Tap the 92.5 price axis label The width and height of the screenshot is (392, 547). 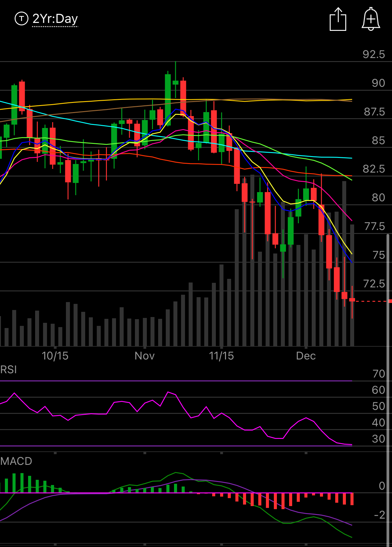374,54
